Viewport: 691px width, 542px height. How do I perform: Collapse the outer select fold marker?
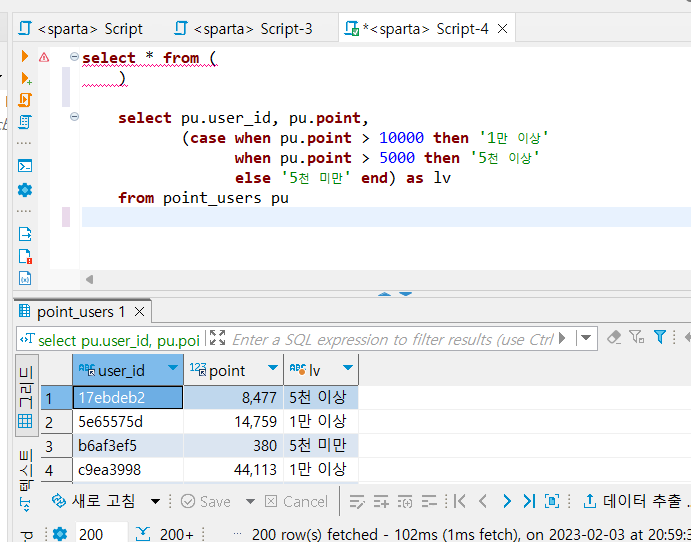click(74, 56)
